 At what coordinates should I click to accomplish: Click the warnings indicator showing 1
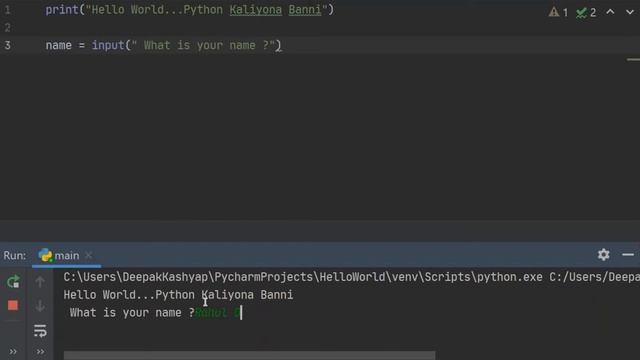558,12
